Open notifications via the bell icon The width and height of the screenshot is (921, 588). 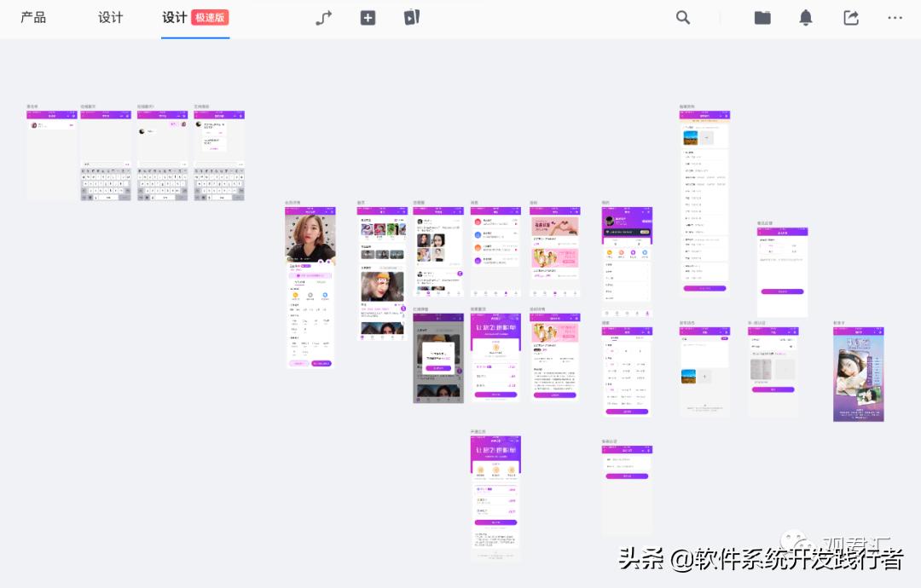point(806,17)
